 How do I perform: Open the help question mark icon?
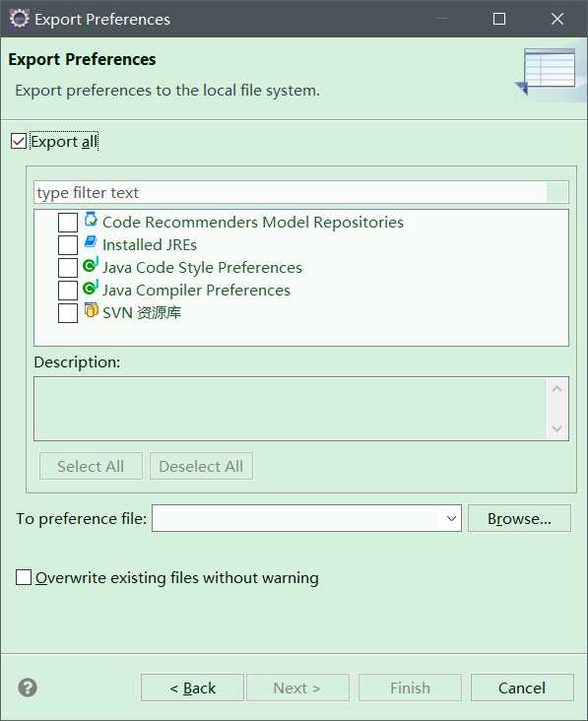tap(28, 688)
